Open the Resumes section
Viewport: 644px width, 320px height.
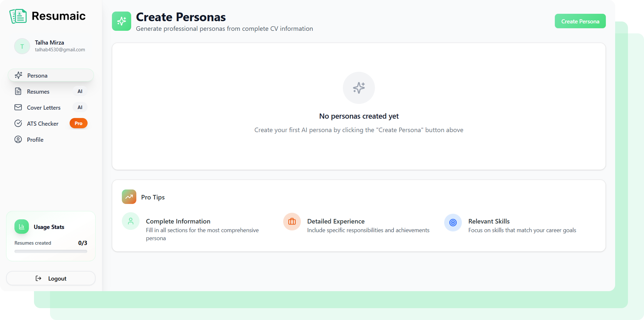coord(51,91)
